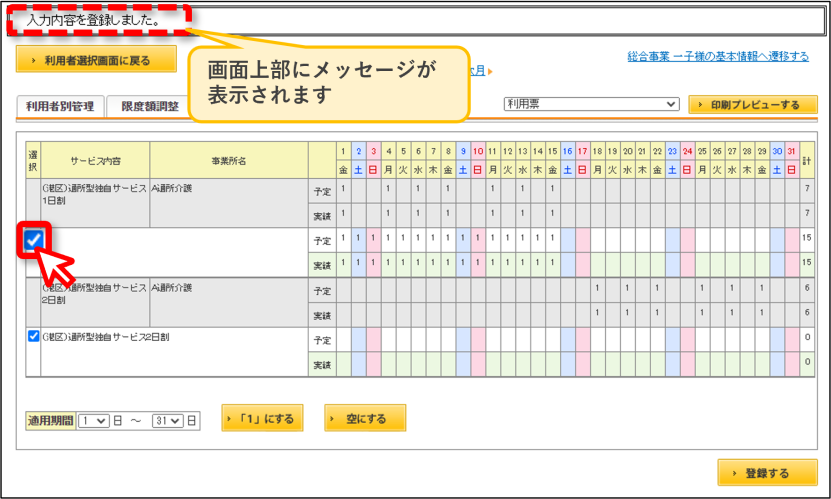
Task: Click the 印刷プレビューする button
Action: click(753, 105)
